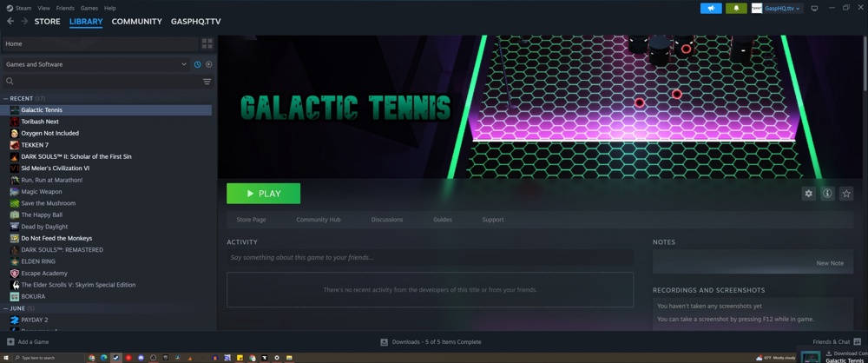
Task: Click Oxygen Not Included game icon
Action: (x=15, y=133)
